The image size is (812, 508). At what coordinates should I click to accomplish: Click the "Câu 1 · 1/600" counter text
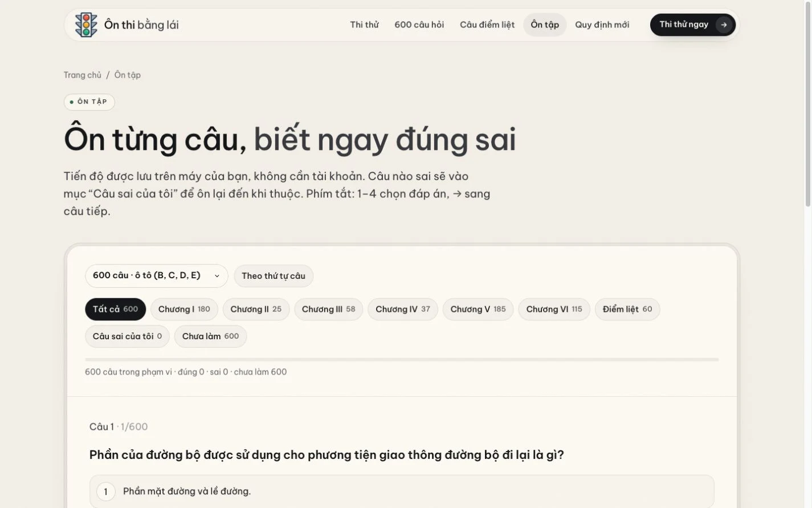119,426
